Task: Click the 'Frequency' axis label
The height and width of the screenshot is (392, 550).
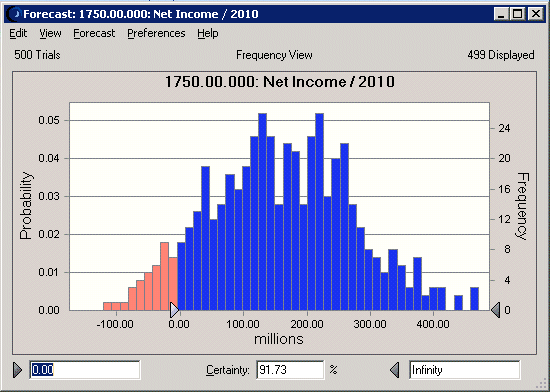Action: [522, 206]
